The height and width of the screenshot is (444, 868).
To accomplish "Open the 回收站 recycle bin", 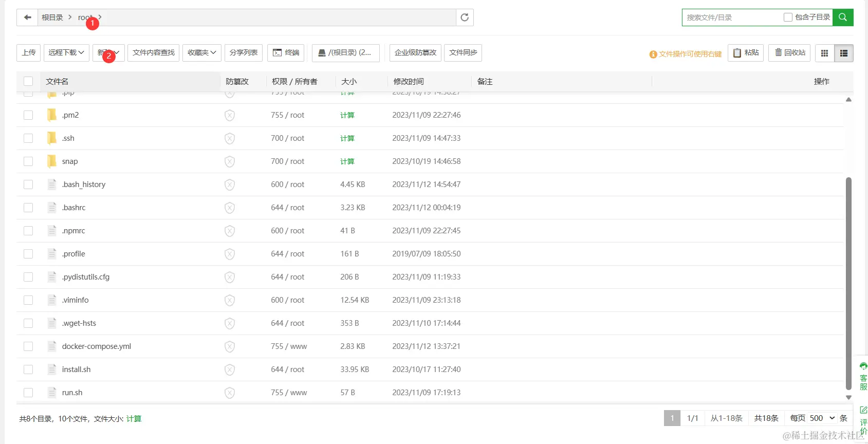I will [789, 53].
